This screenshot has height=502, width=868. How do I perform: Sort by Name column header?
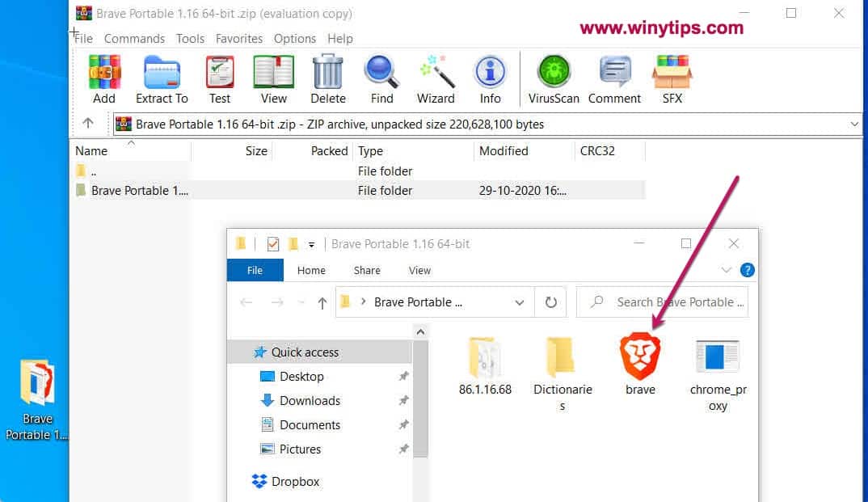point(131,150)
